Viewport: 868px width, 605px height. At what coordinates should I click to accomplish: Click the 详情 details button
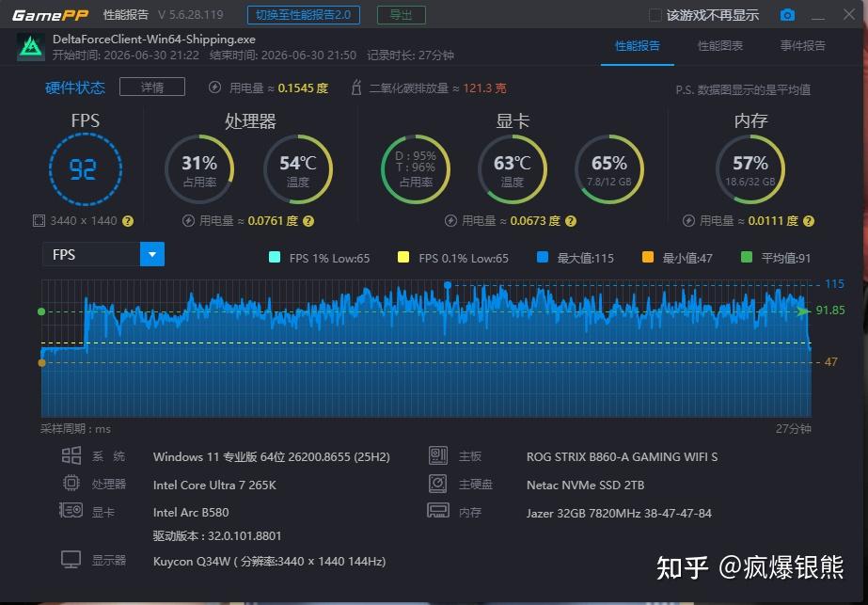(152, 87)
